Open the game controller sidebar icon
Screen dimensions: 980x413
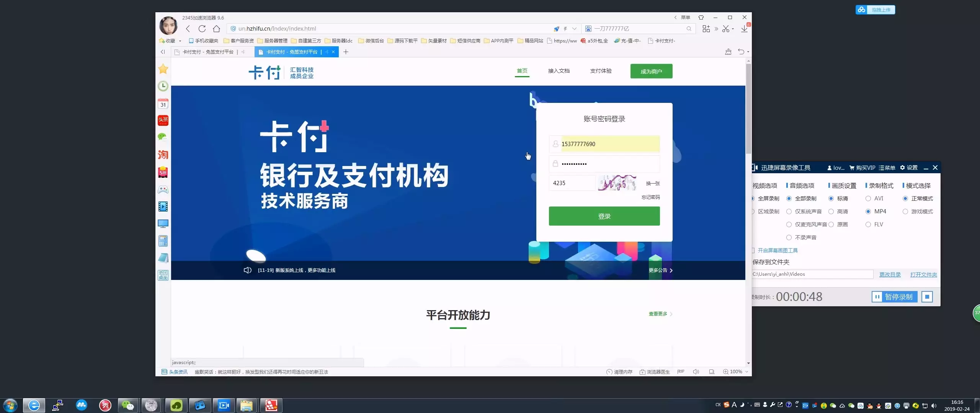[x=163, y=189]
